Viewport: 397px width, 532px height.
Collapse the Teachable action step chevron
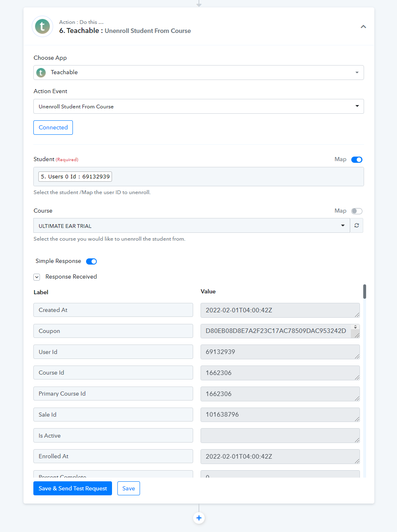click(x=363, y=27)
